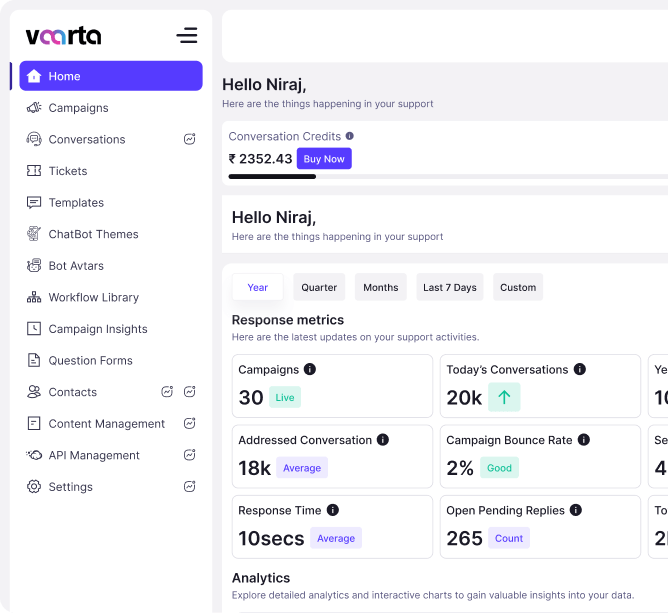
Task: Open Bot Avtars page
Action: pyautogui.click(x=111, y=265)
